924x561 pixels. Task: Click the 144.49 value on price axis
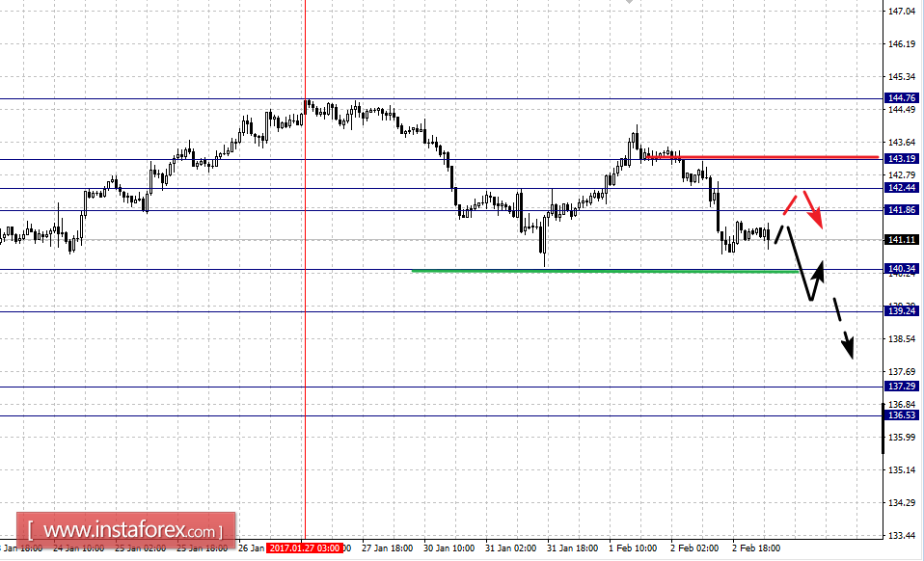(902, 110)
